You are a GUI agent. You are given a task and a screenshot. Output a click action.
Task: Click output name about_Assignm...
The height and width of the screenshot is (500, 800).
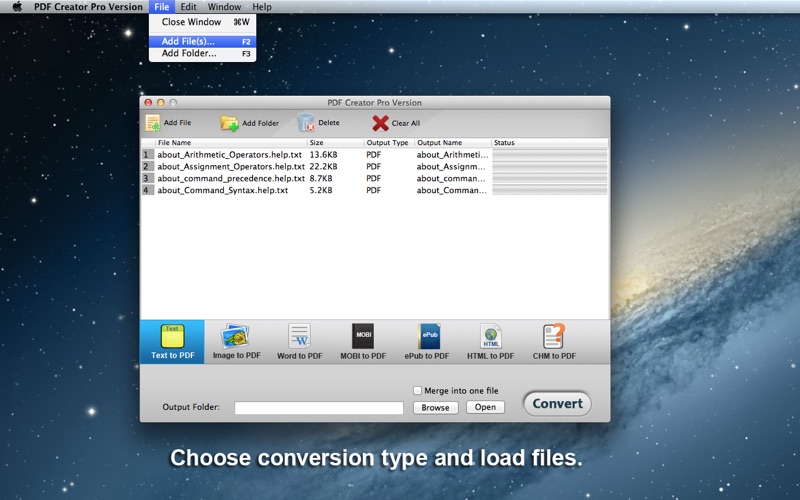coord(451,166)
